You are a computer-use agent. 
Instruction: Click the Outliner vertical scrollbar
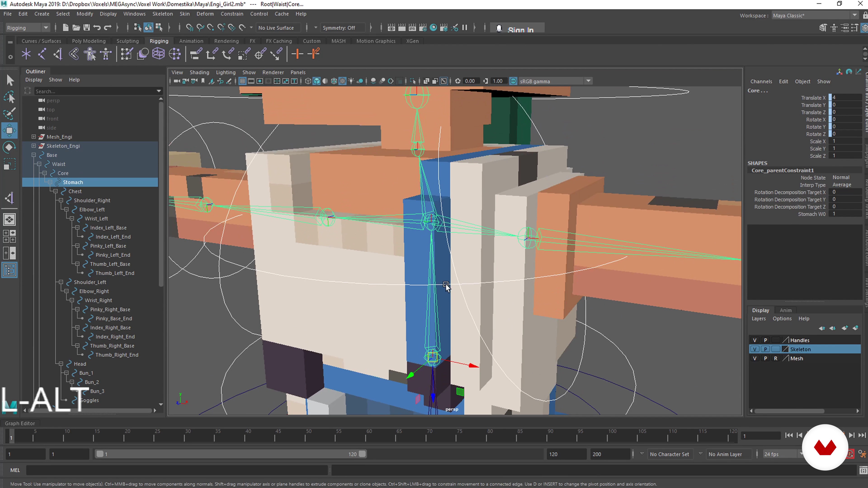click(x=161, y=195)
